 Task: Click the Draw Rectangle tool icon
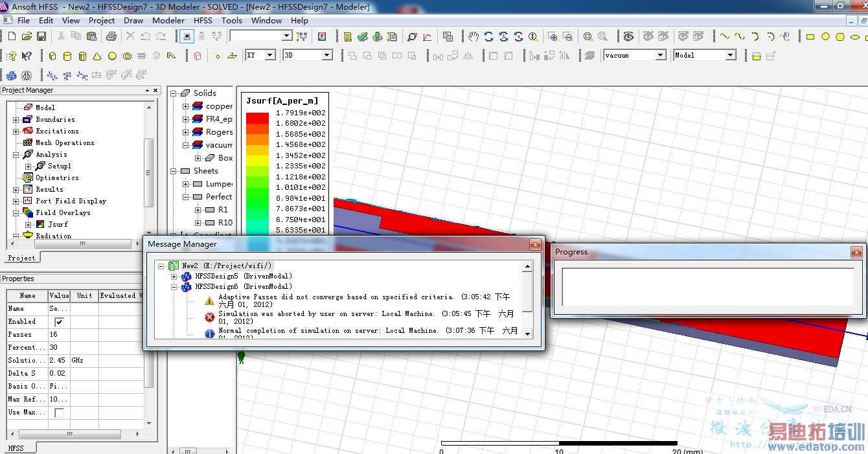coord(810,37)
